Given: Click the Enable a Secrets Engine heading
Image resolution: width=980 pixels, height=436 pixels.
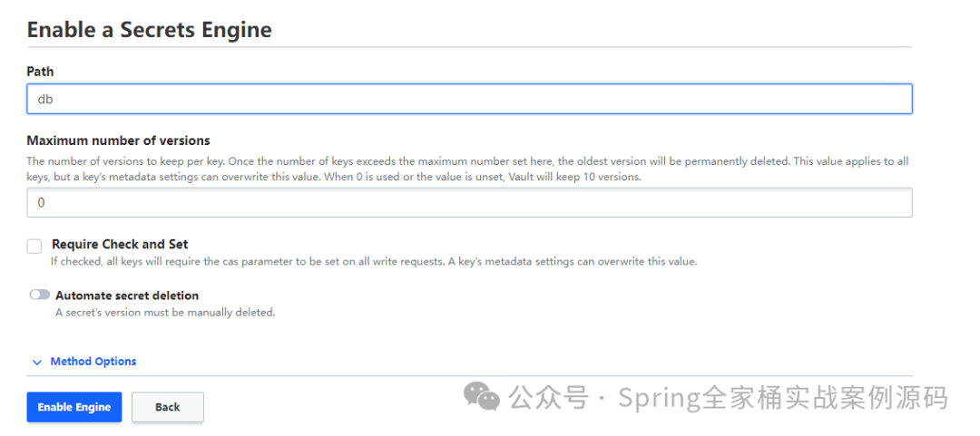Looking at the screenshot, I should click(x=150, y=29).
